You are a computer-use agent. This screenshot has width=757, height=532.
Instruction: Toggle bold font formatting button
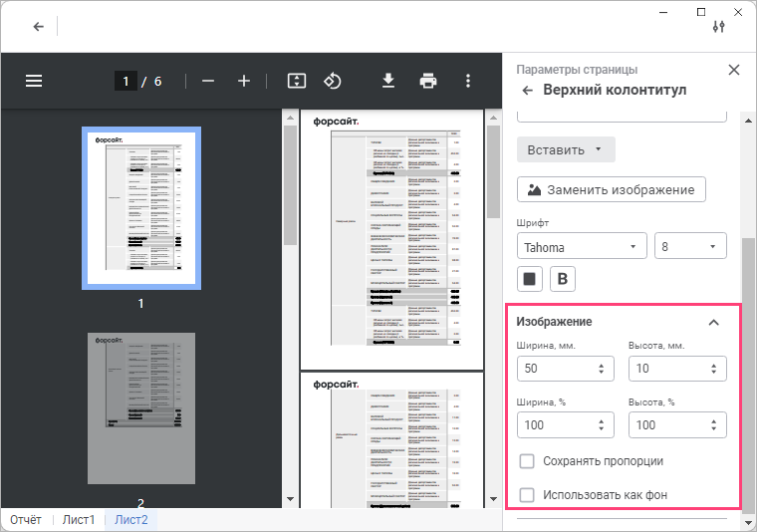(562, 278)
